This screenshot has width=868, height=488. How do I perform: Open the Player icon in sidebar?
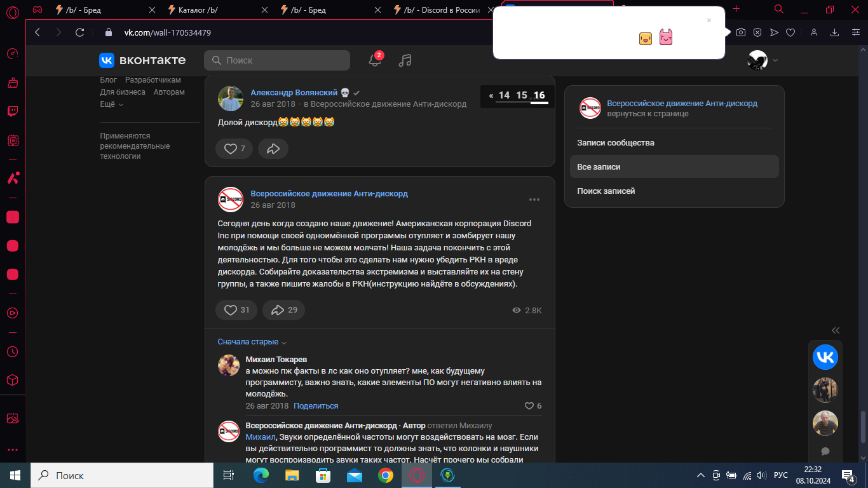point(12,313)
